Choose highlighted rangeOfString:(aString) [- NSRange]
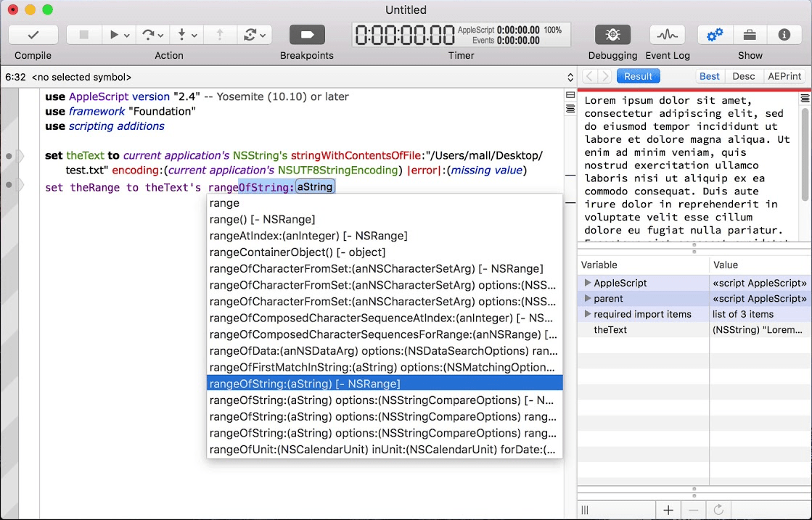This screenshot has width=812, height=520. 385,384
